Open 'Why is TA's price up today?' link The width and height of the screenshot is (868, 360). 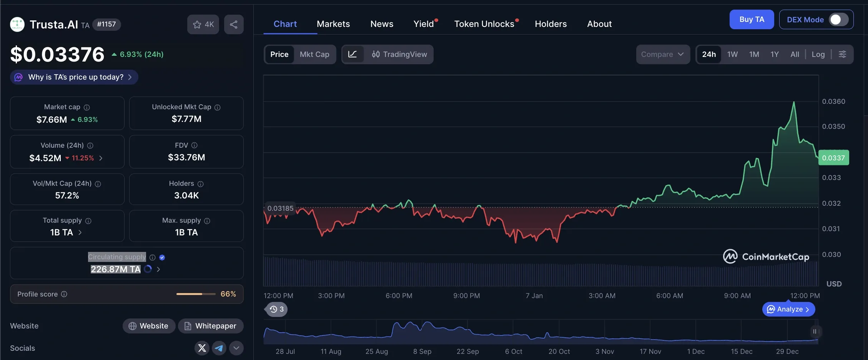(73, 77)
